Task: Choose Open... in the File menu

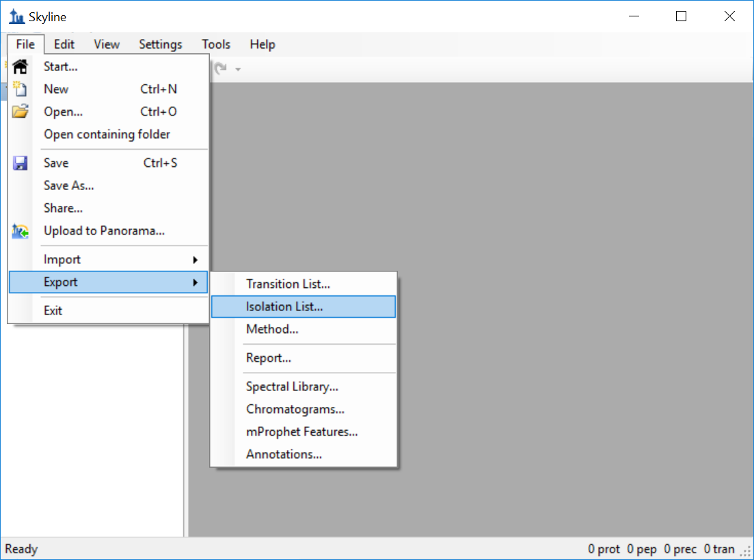Action: point(109,111)
